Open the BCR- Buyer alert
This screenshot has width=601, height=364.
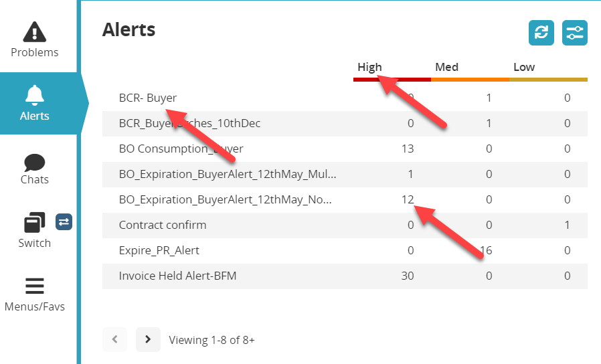click(x=148, y=98)
